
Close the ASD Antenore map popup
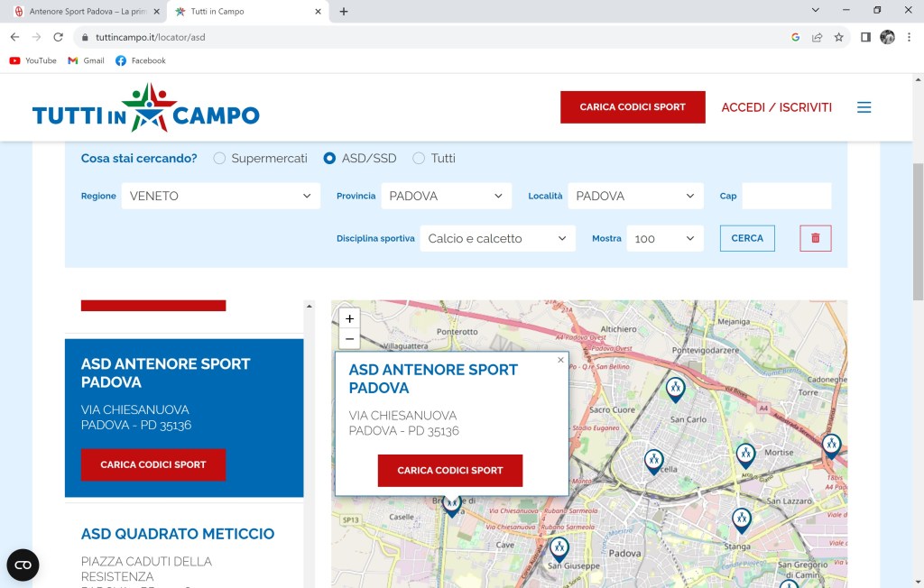point(560,360)
